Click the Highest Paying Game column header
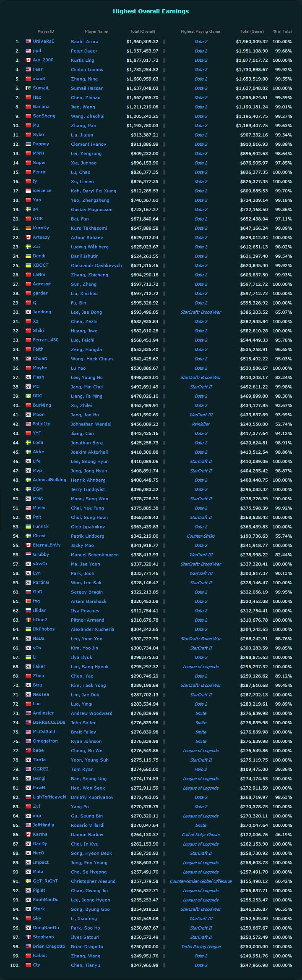Viewport: 302px width, 980px height. tap(200, 32)
